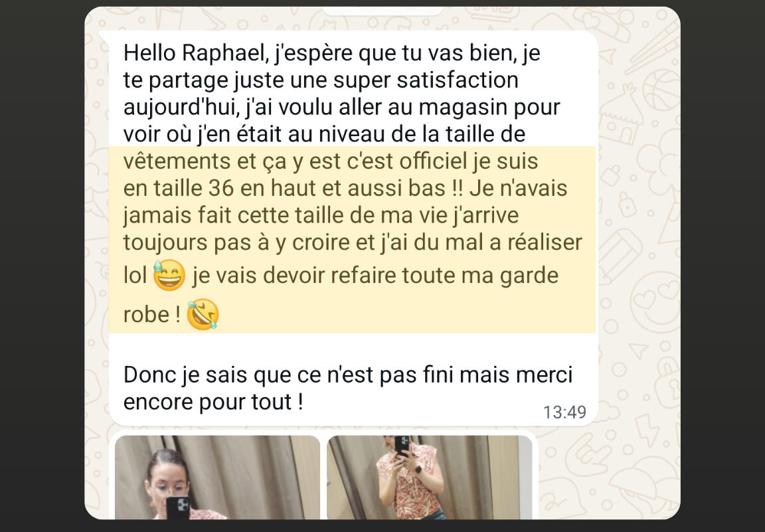Click the pencil doodle in the wallpaper
The height and width of the screenshot is (532, 765).
[x=619, y=255]
